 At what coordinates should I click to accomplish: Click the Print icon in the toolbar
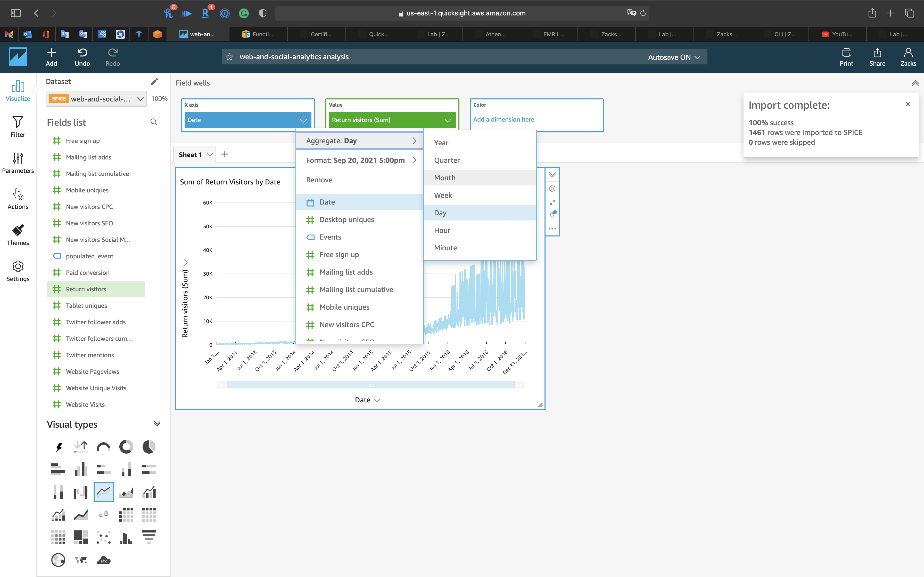coord(846,57)
